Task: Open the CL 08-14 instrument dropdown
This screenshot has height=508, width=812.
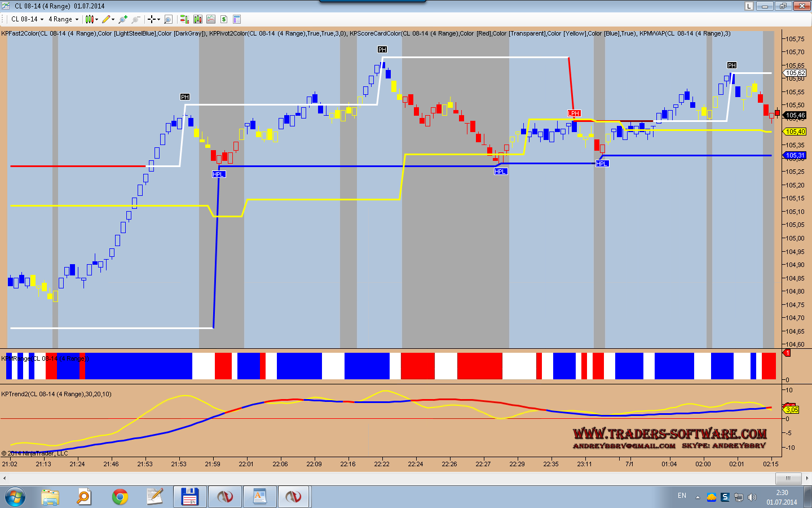Action: coord(27,19)
